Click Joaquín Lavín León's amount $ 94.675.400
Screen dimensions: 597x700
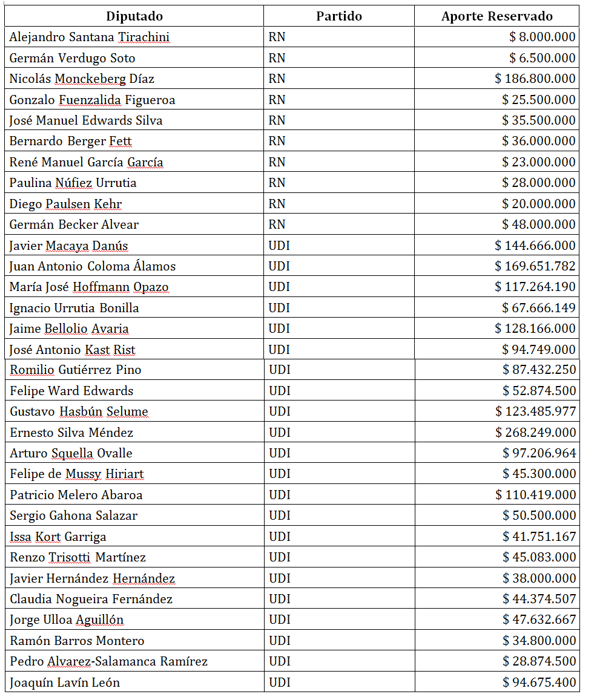(x=539, y=682)
